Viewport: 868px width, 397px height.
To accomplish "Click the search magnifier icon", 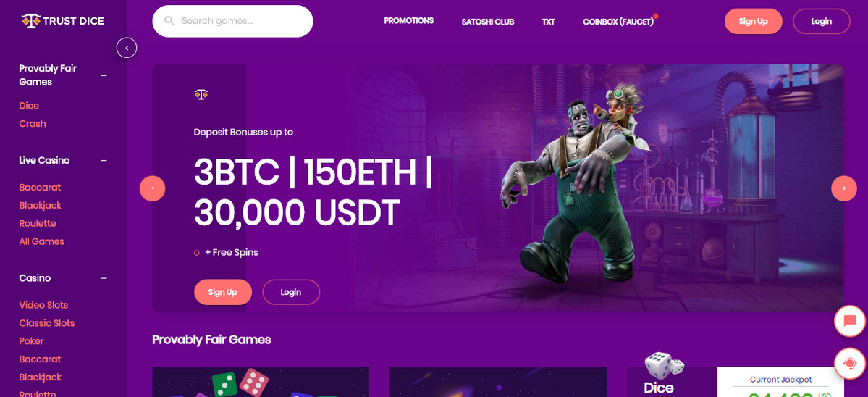I will (x=169, y=22).
